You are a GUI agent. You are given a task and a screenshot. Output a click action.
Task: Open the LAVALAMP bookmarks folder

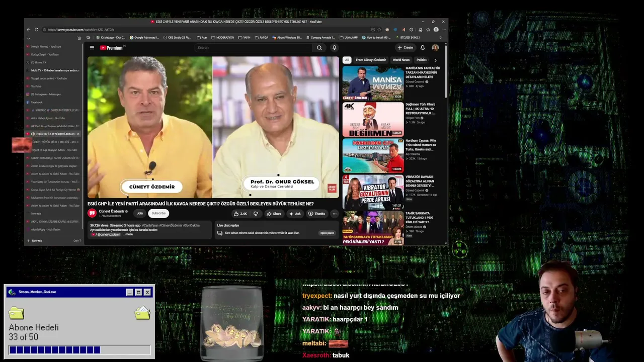(348, 38)
